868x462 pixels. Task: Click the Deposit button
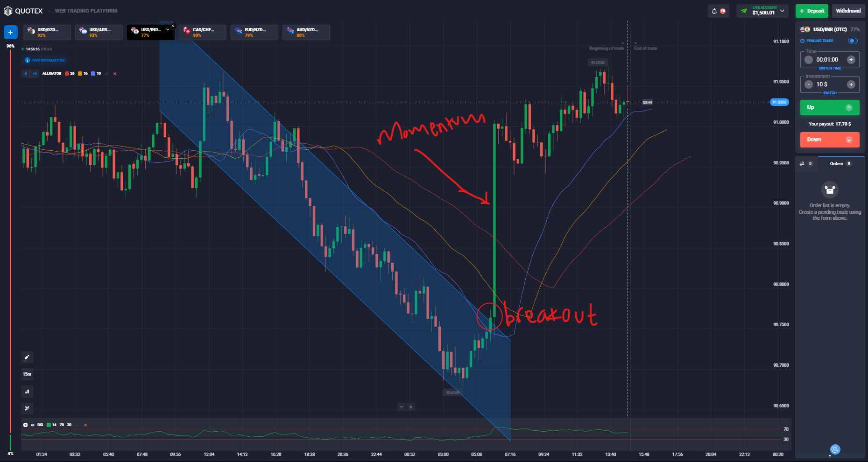(x=812, y=11)
